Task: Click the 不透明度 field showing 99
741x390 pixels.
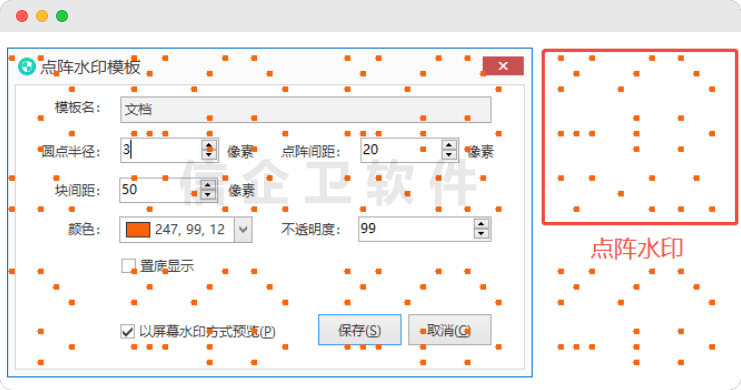Action: click(416, 229)
